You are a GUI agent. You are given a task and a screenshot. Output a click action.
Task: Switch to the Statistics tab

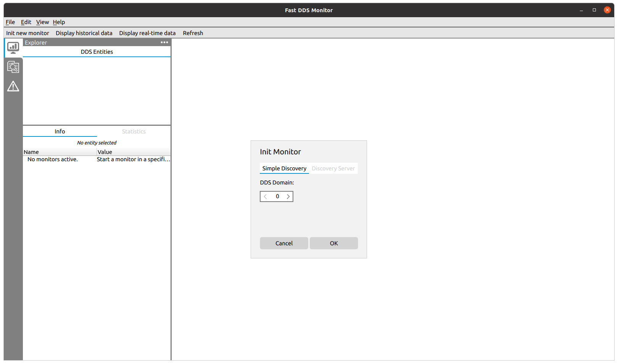tap(134, 131)
